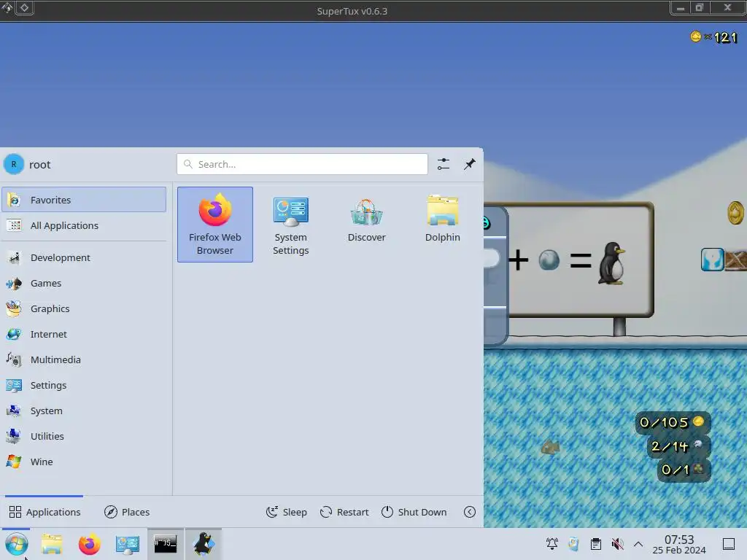Click the 0/1 secrets statistic

[683, 470]
